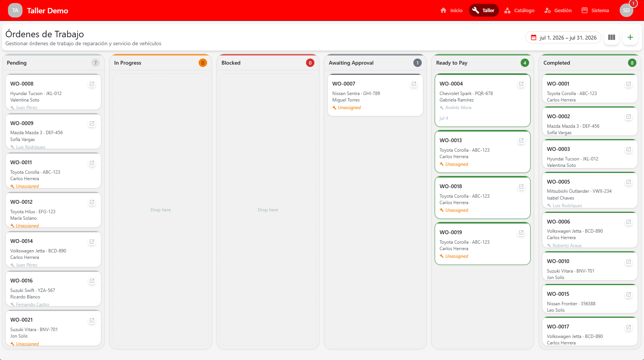Open the Gestión navigation menu
The width and height of the screenshot is (644, 360).
(x=558, y=10)
